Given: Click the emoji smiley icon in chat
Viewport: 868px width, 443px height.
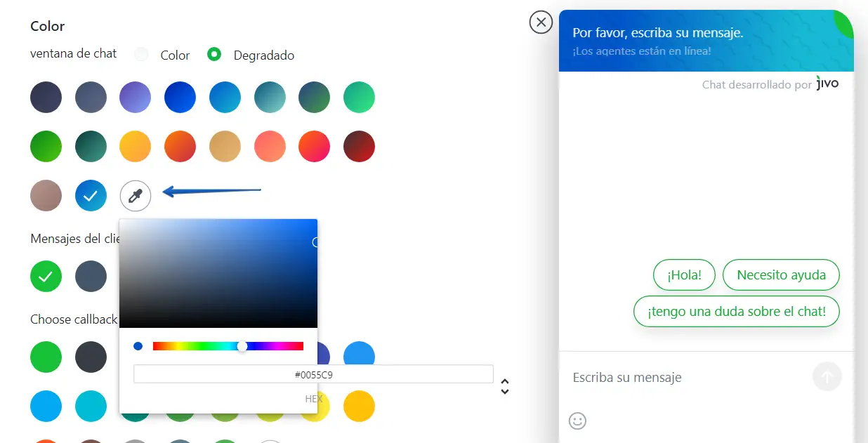Looking at the screenshot, I should tap(577, 421).
